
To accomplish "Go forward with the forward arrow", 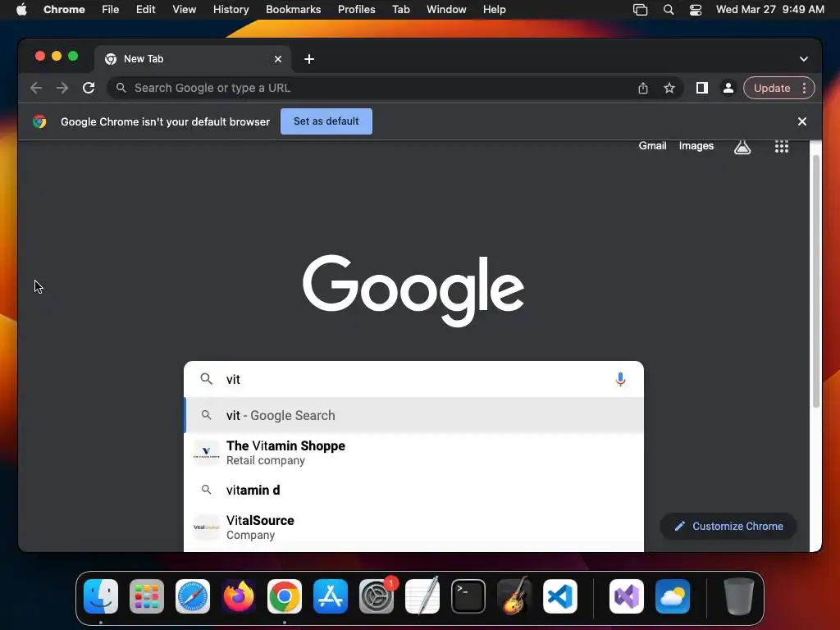I will pos(62,88).
